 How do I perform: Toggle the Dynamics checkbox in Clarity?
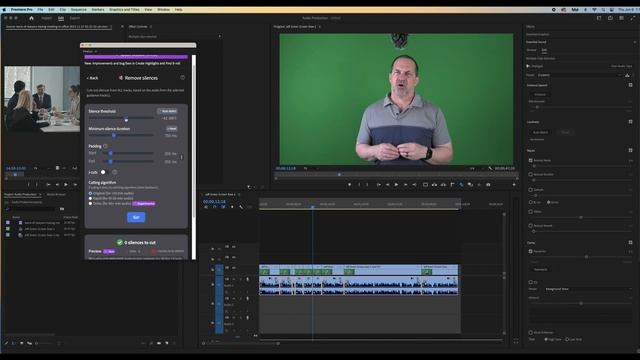click(x=531, y=251)
